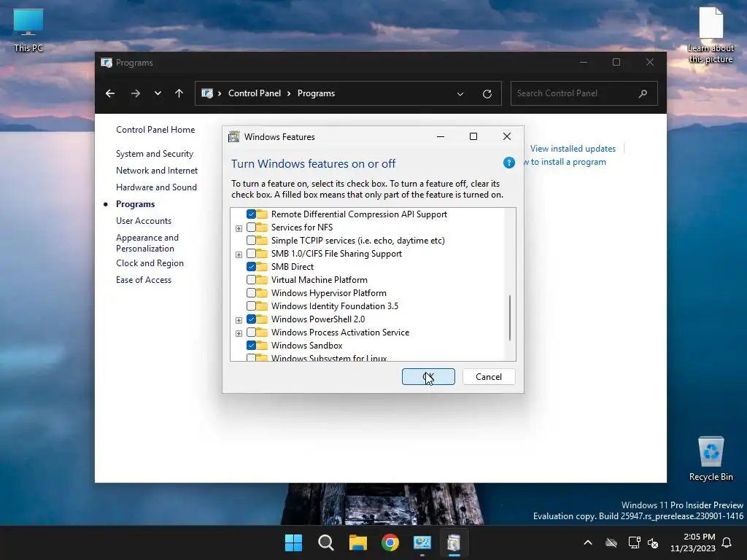Click the OneDrive cloud tray icon

coord(611,542)
